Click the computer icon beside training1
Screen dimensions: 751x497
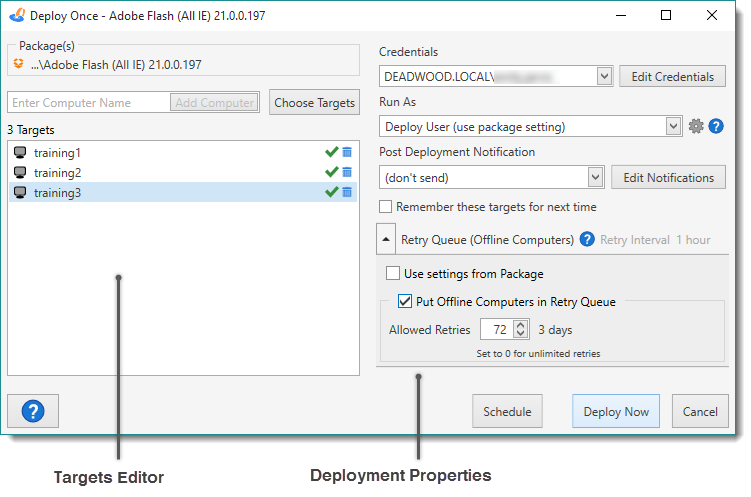(20, 153)
